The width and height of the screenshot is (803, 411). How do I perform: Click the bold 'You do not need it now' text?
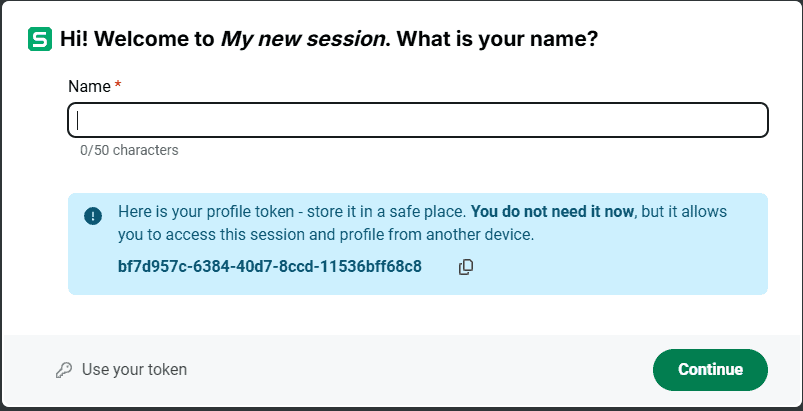[x=552, y=212]
